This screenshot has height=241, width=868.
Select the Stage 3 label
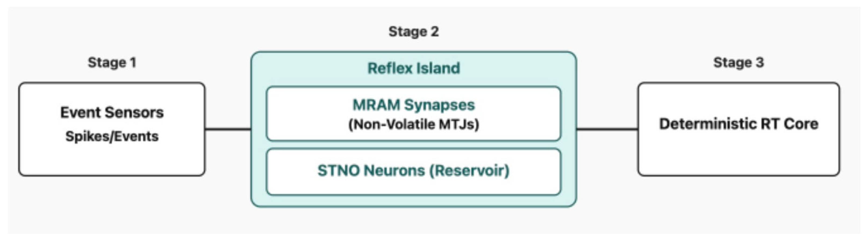click(x=738, y=63)
